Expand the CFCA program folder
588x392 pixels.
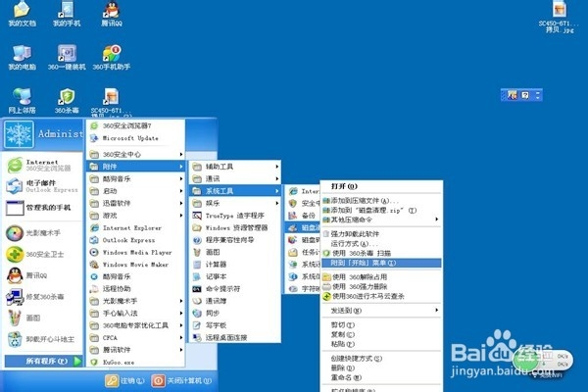(136, 337)
